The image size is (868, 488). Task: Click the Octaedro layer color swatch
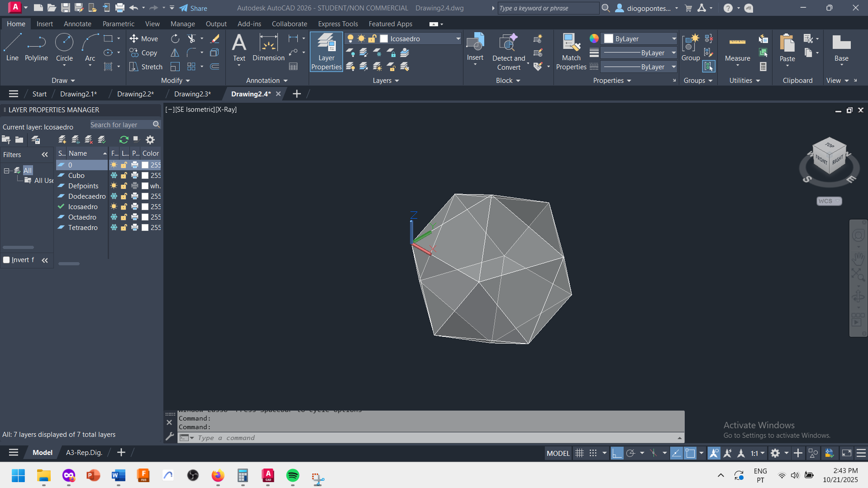pos(145,217)
